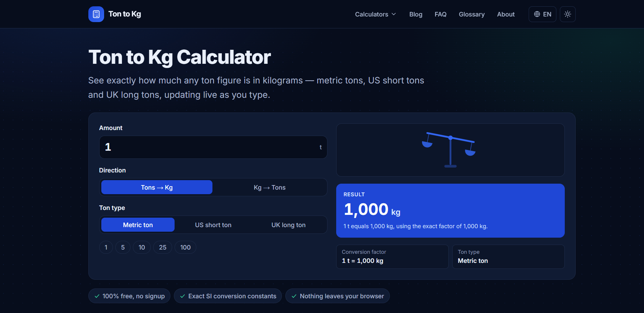Focus the Amount input field

(213, 147)
